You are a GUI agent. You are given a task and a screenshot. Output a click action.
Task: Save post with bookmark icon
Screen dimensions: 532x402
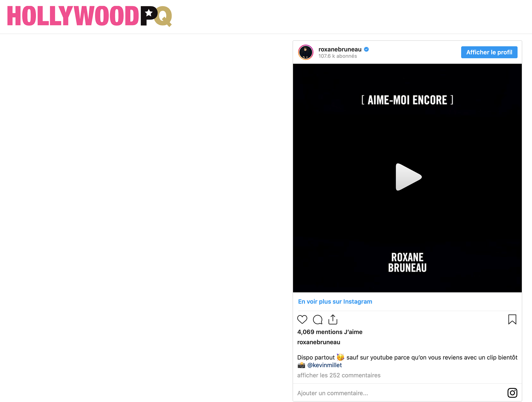tap(512, 319)
